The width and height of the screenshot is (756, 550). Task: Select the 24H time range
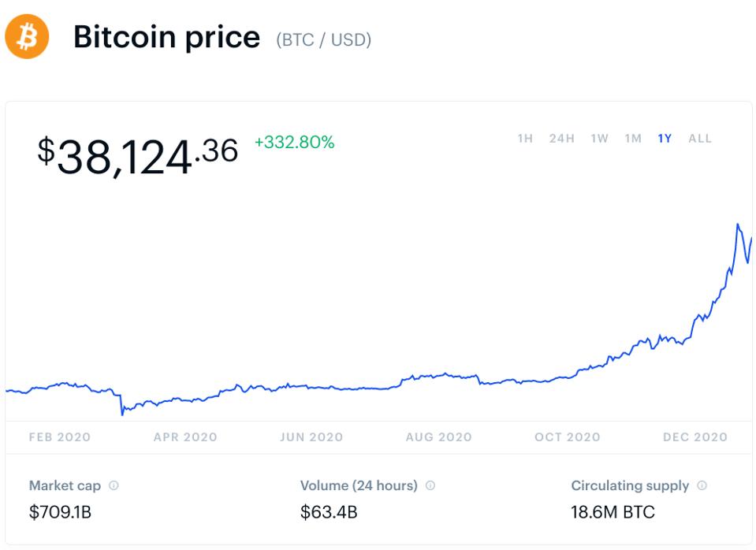(561, 139)
